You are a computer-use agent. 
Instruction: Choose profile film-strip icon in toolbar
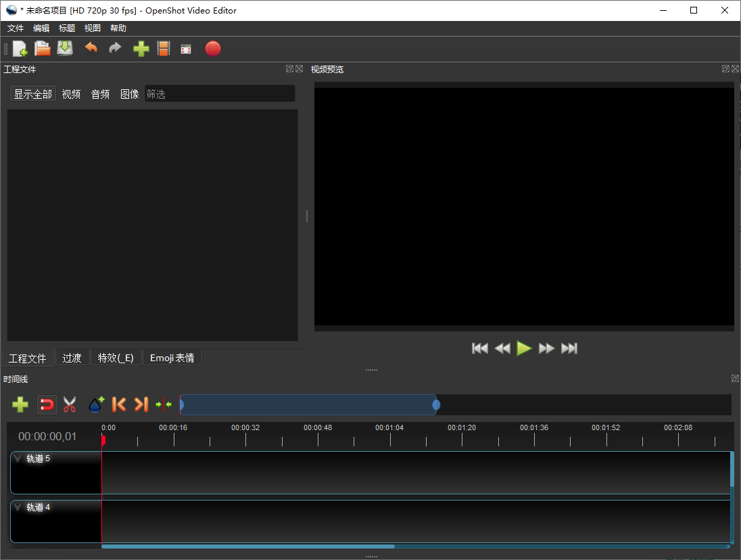(x=164, y=49)
